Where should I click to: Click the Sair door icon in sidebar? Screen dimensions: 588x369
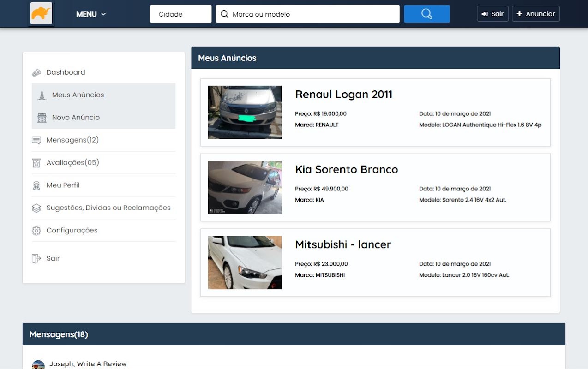pyautogui.click(x=36, y=258)
